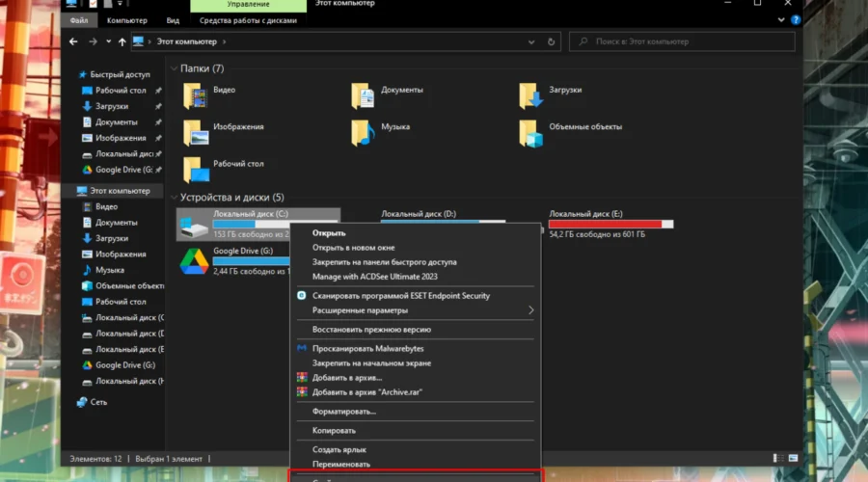Open Рабочий стол under Quick access
868x482 pixels.
tap(121, 91)
